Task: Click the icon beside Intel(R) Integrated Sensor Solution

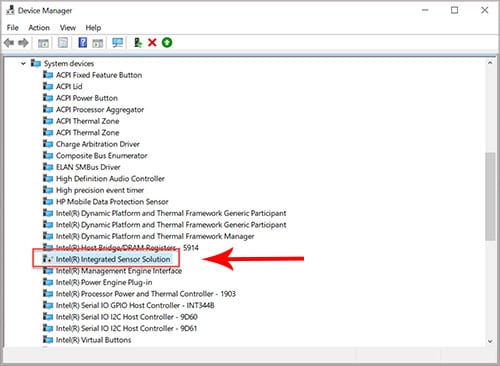Action: 48,259
